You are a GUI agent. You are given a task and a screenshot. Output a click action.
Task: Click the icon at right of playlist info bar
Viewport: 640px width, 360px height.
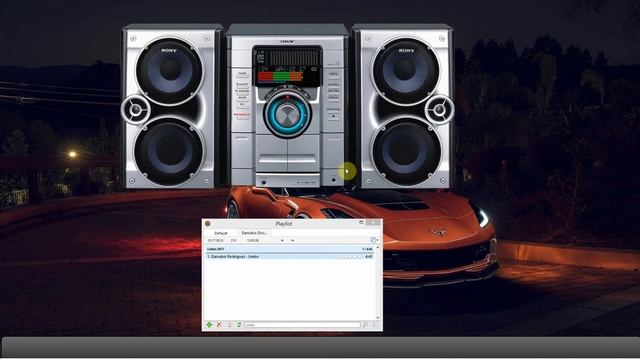(x=373, y=240)
